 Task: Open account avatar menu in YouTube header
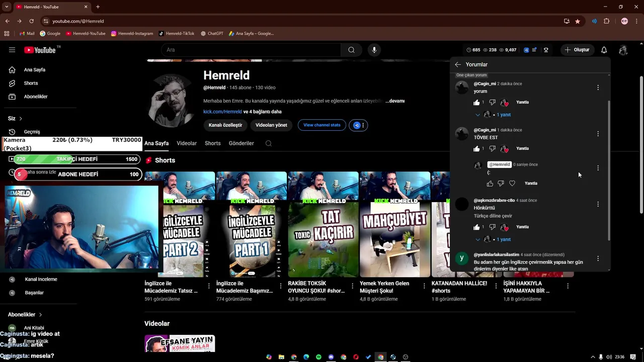623,50
